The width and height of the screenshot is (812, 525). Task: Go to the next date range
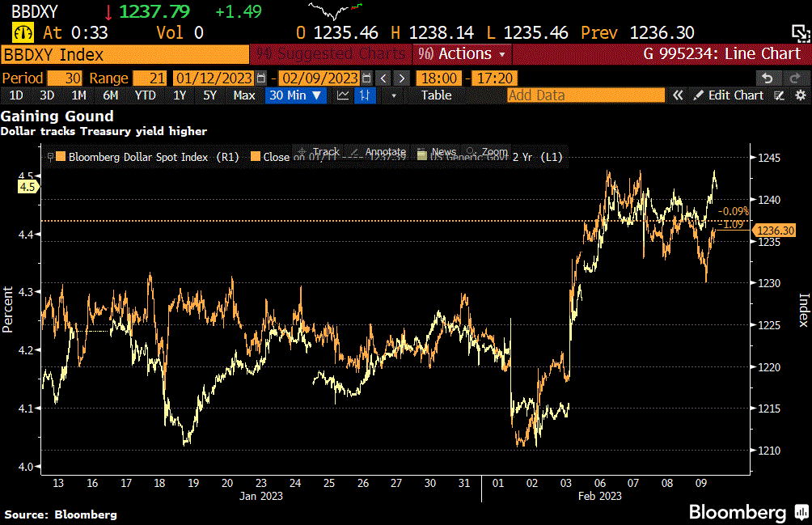(402, 78)
